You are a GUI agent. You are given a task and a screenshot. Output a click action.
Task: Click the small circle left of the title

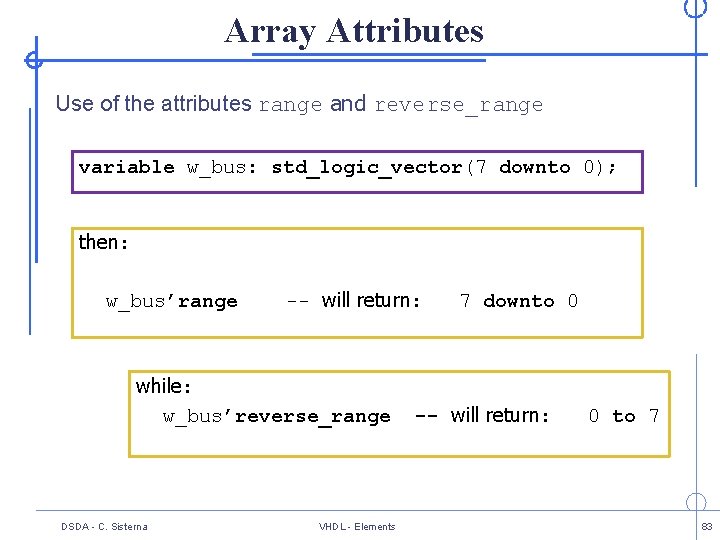(34, 60)
